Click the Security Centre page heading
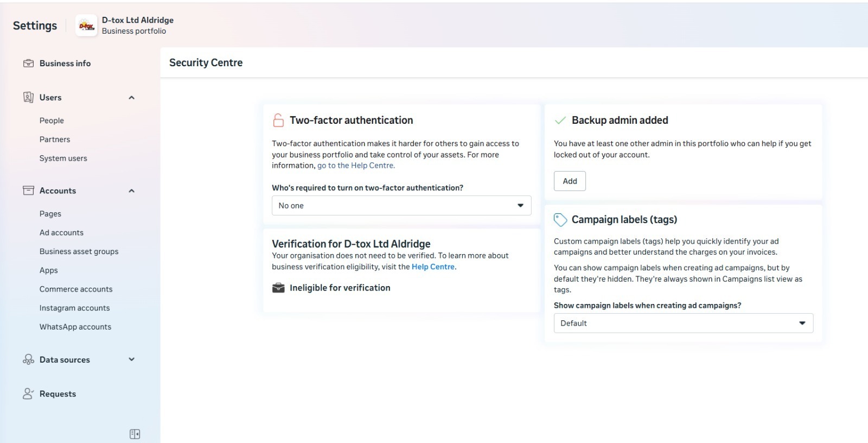This screenshot has height=443, width=868. point(206,62)
